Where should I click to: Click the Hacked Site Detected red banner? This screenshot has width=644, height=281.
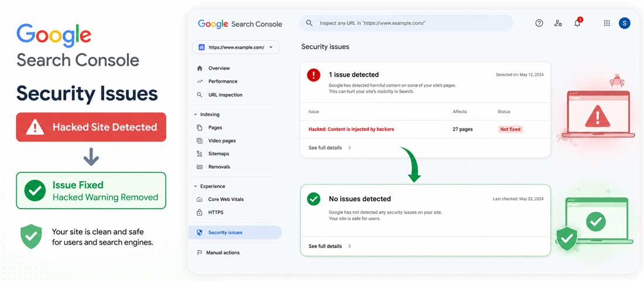coord(91,127)
